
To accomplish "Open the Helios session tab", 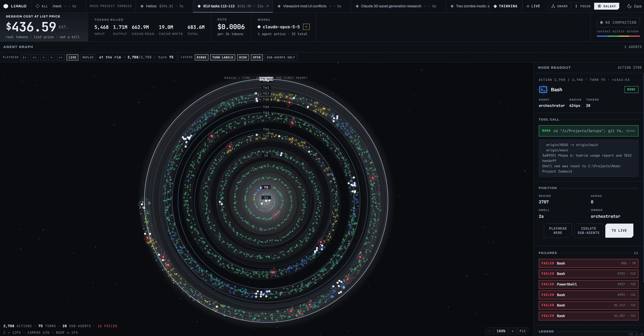I will [164, 6].
